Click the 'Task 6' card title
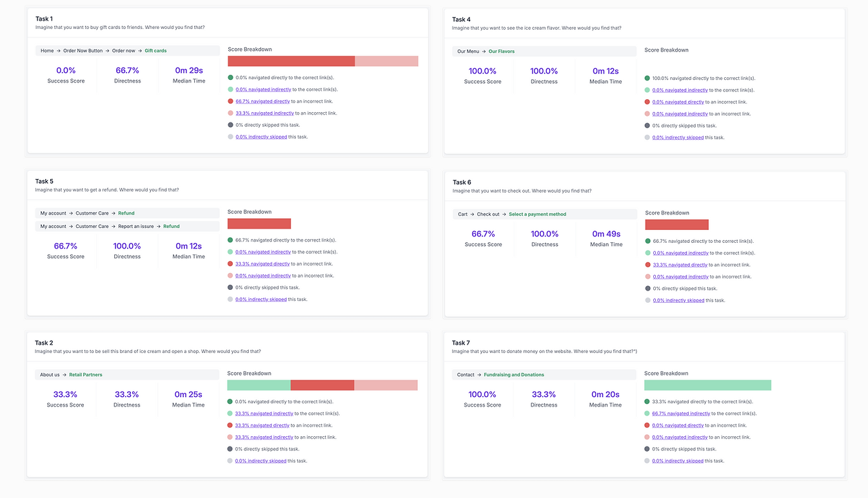The width and height of the screenshot is (868, 498). (x=462, y=182)
